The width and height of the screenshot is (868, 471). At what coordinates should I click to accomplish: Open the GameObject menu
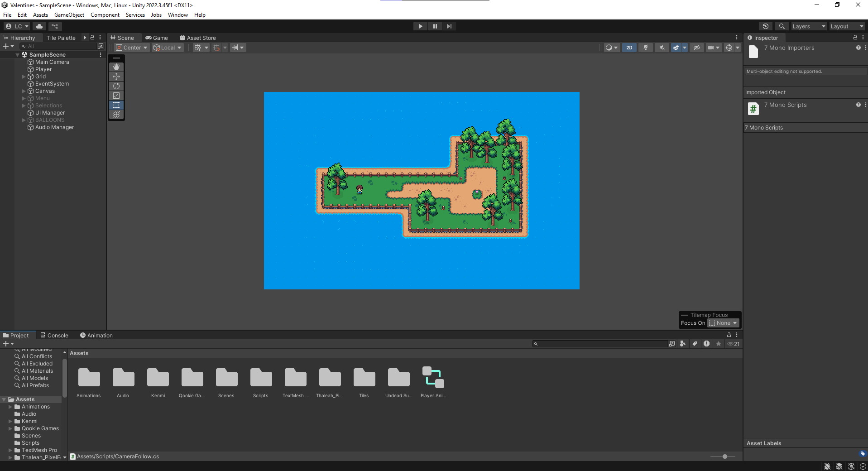(x=69, y=14)
